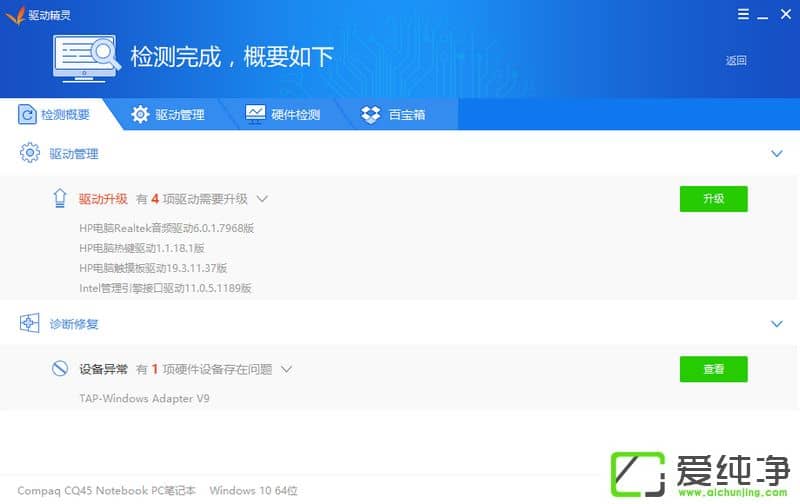
Task: Select the 检测概要 tab
Action: [55, 115]
